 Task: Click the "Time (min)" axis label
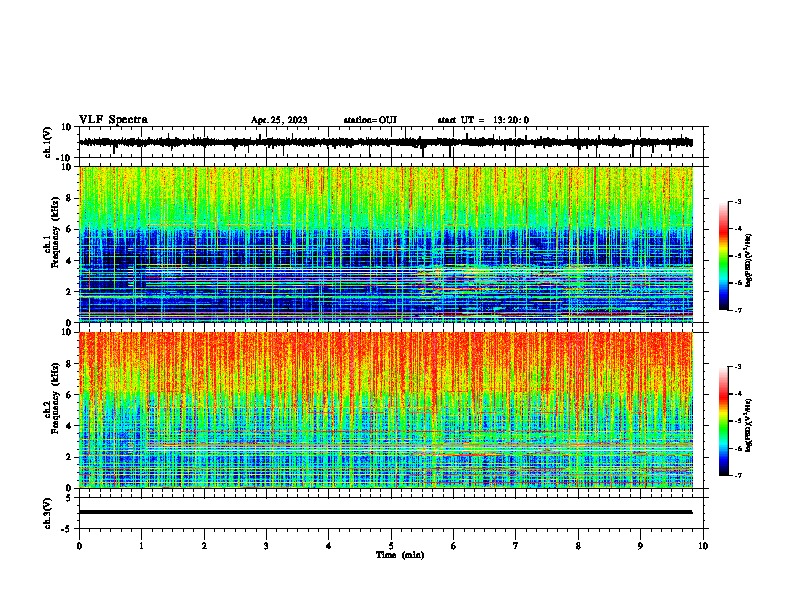tap(400, 555)
